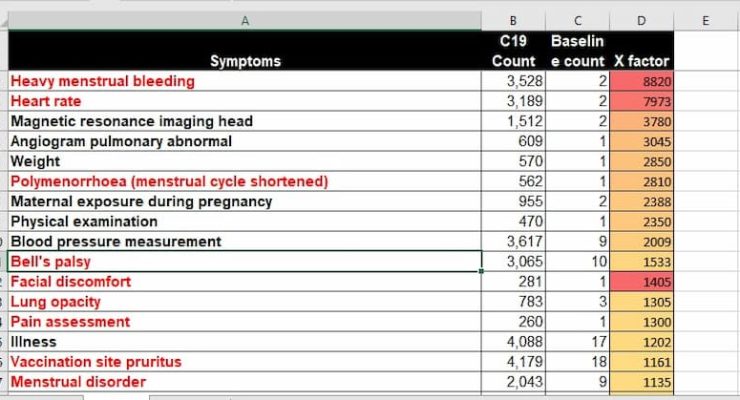Click the Symptoms header cell
740x400 pixels.
point(245,61)
